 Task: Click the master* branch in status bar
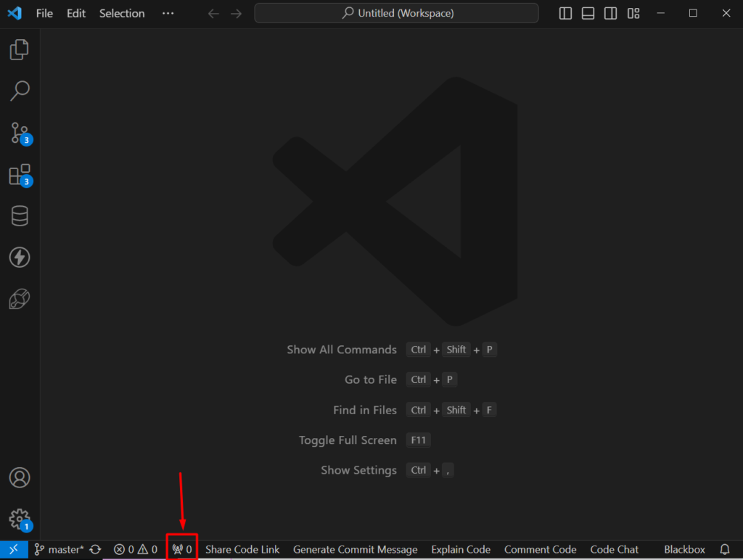point(59,550)
